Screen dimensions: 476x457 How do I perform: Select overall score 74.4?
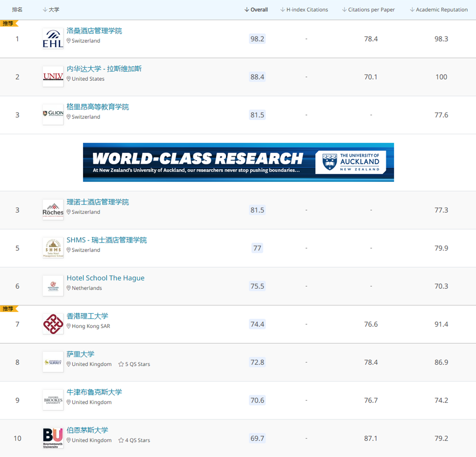(x=257, y=324)
